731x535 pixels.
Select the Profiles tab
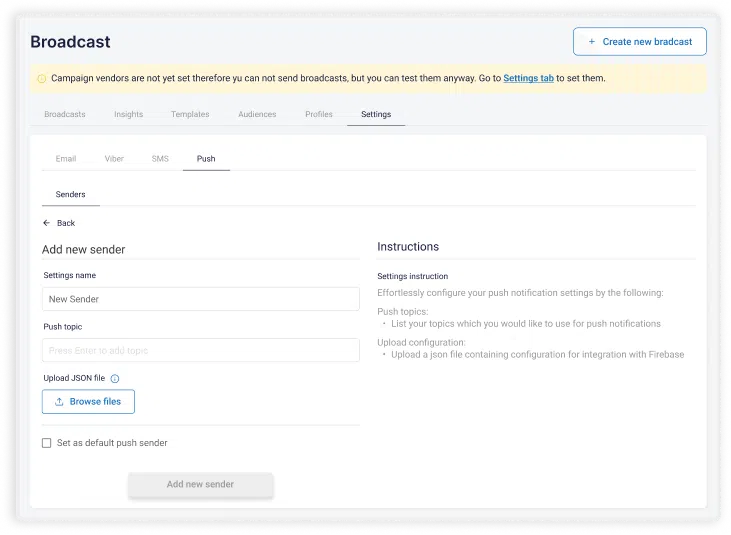(x=319, y=115)
